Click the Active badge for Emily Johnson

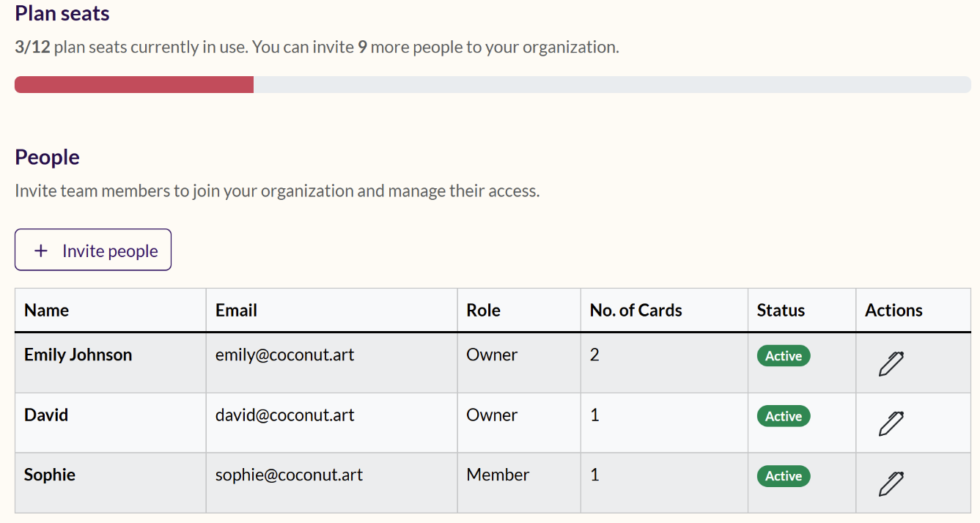(x=783, y=356)
